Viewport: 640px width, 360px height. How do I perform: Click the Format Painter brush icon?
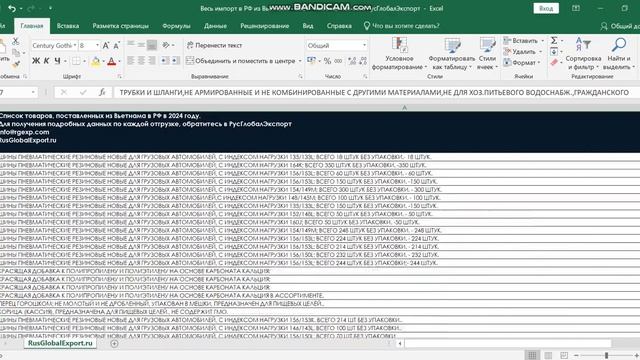tap(16, 64)
